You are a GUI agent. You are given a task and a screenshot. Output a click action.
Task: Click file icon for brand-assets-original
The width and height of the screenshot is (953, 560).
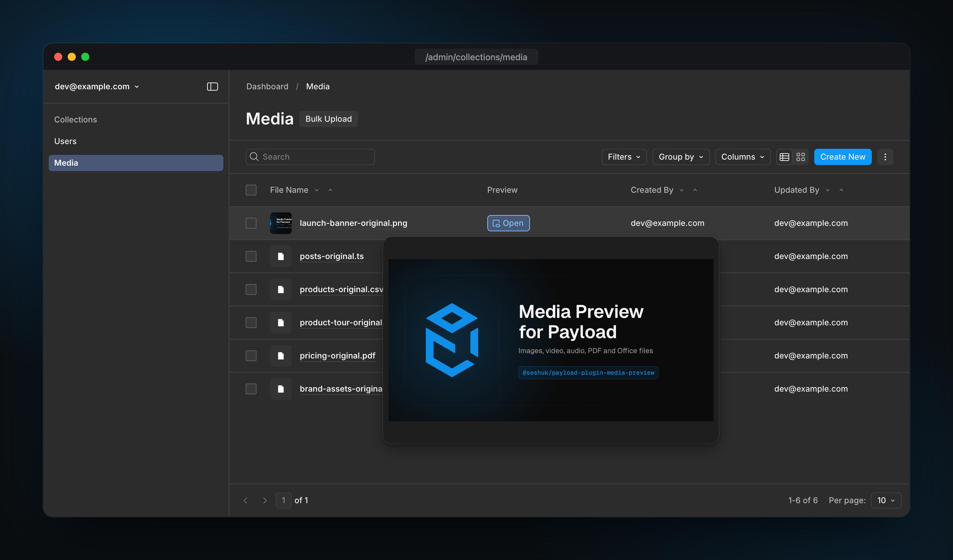point(281,389)
